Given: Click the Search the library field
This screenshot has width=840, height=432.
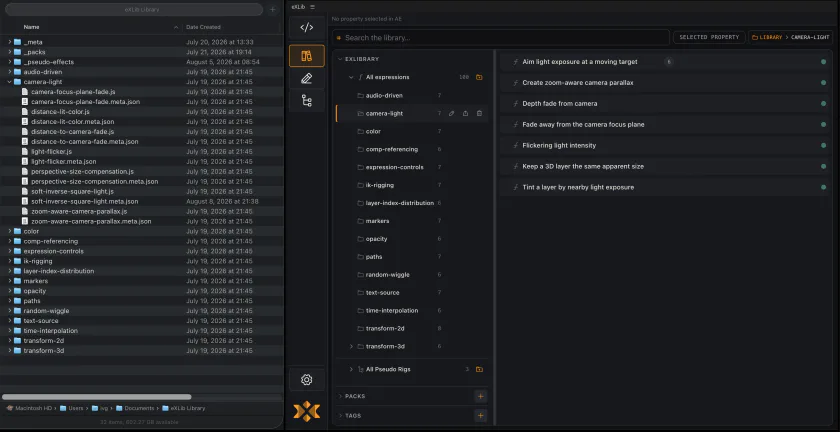Looking at the screenshot, I should [x=501, y=38].
